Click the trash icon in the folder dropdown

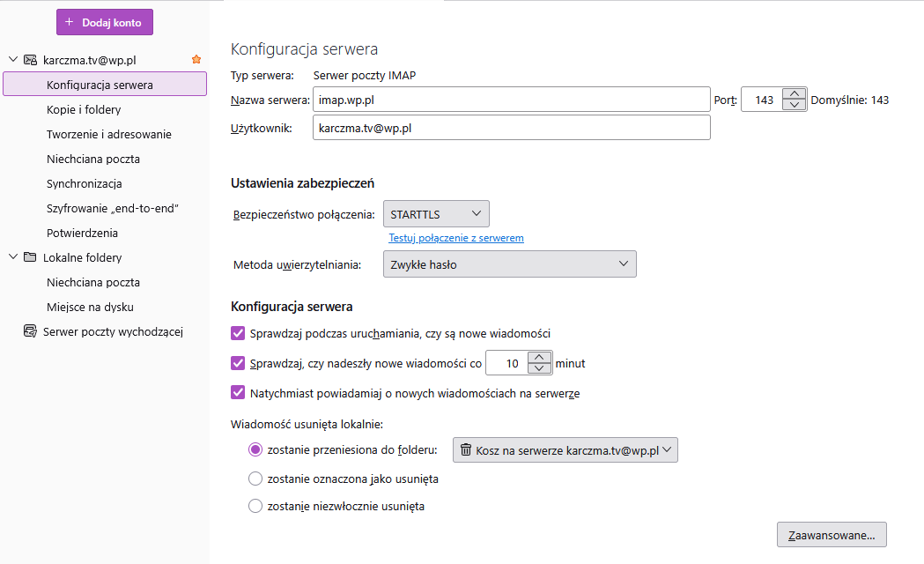click(x=466, y=449)
